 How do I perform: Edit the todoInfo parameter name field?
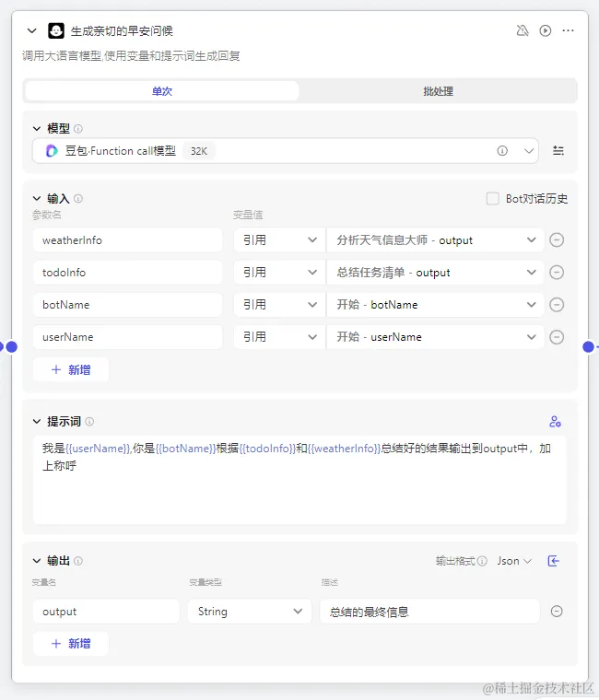[128, 273]
